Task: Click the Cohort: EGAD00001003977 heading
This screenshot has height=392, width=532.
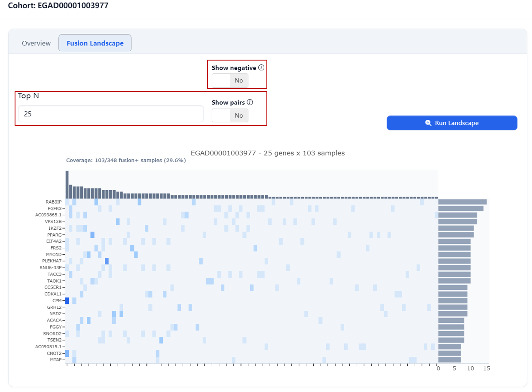Action: click(x=58, y=6)
